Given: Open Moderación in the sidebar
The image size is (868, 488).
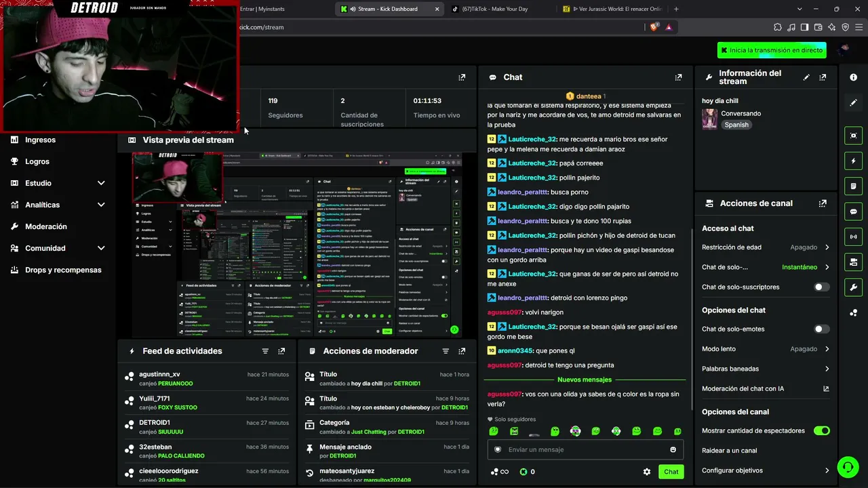Looking at the screenshot, I should 46,226.
